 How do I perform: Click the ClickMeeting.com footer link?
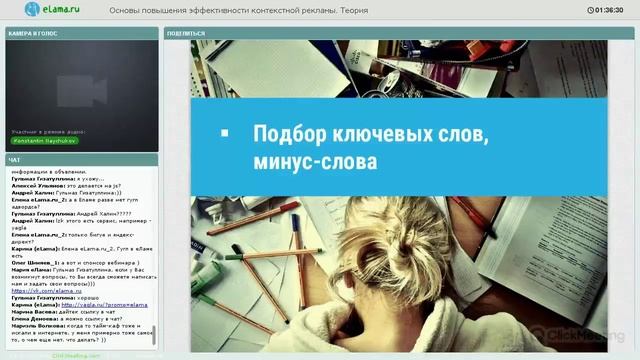(76, 356)
